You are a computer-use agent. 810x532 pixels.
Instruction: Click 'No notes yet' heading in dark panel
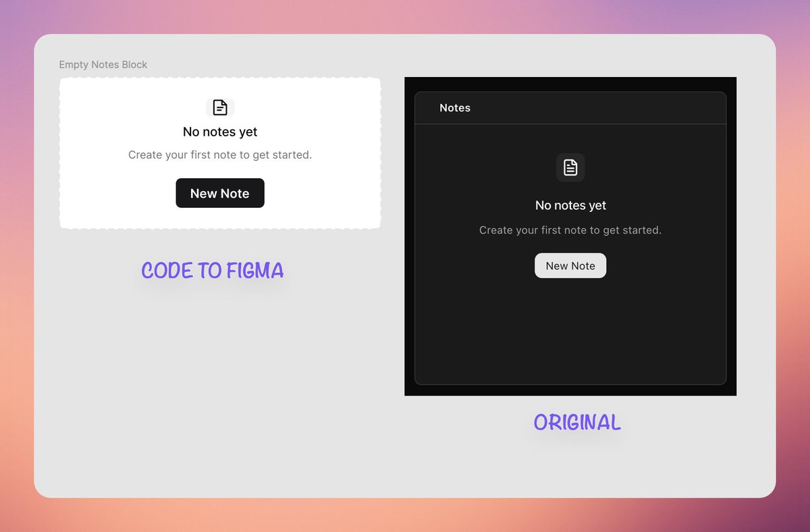point(570,205)
